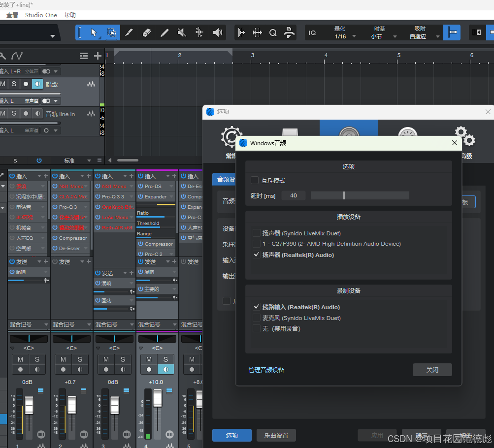494x448 pixels.
Task: Adjust the 延时 latency slider
Action: click(x=360, y=195)
